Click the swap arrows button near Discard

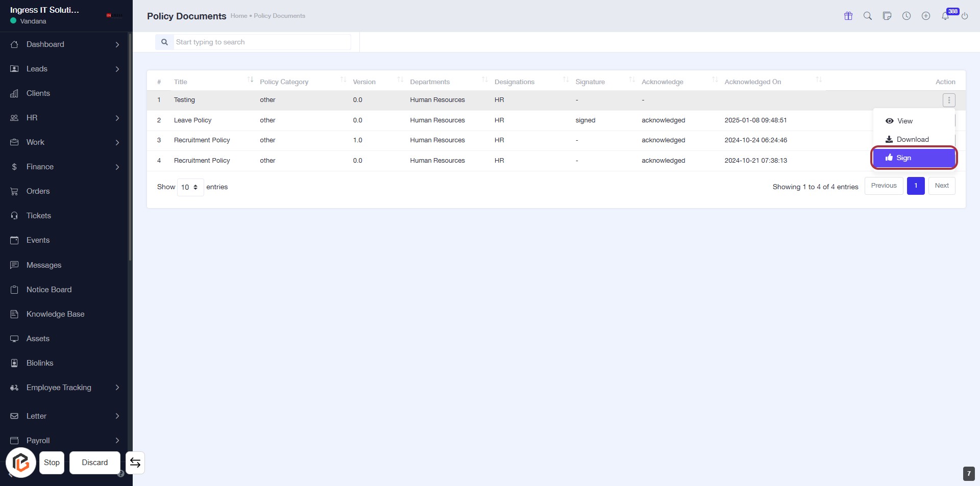click(135, 463)
